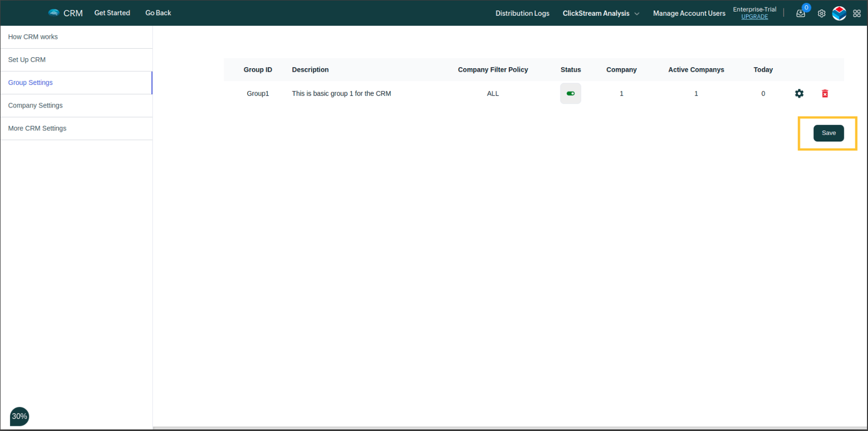Screen dimensions: 868x431
Task: Expand the ClickStream Analysis dropdown
Action: [x=601, y=13]
